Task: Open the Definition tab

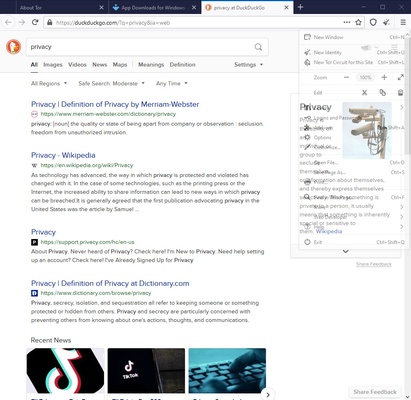Action: (x=182, y=65)
